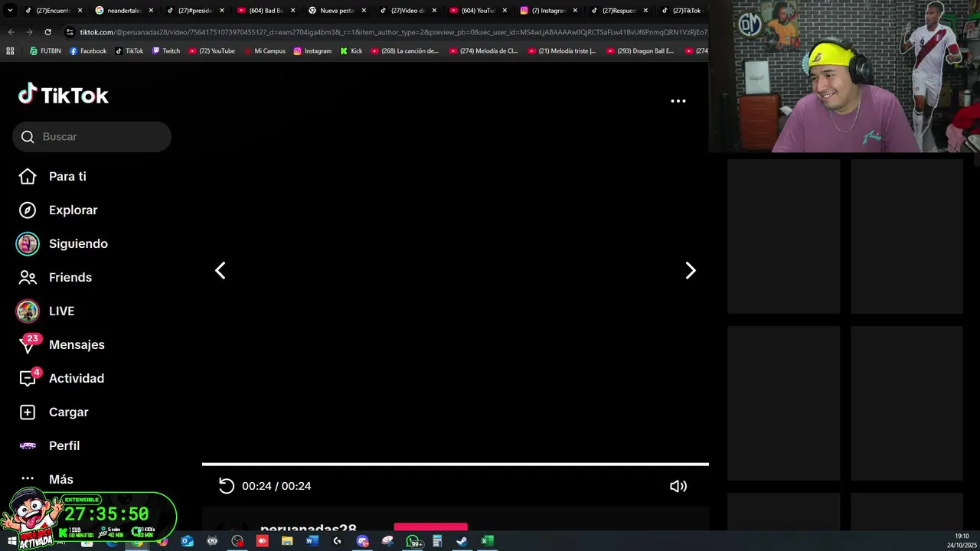Open the Kick bookmark
Image resolution: width=980 pixels, height=551 pixels.
pyautogui.click(x=351, y=51)
